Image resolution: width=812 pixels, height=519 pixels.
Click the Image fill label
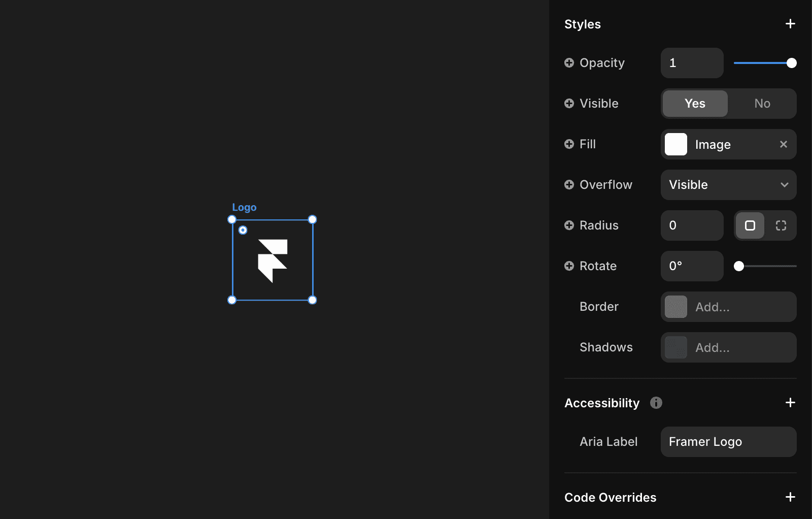713,145
